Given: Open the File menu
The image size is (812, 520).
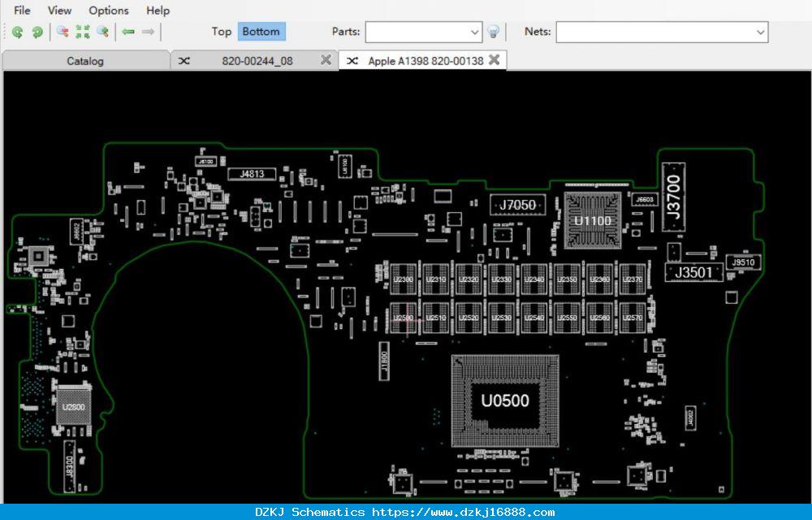Looking at the screenshot, I should 22,11.
